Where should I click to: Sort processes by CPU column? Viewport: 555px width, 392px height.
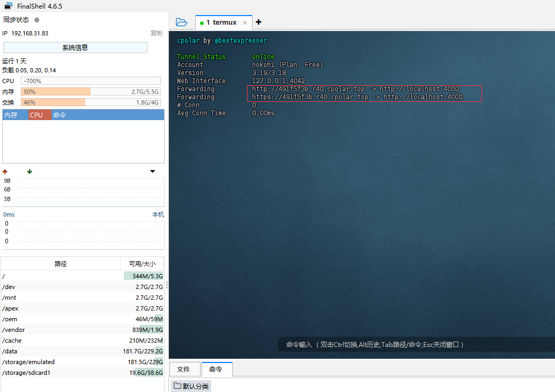point(36,115)
